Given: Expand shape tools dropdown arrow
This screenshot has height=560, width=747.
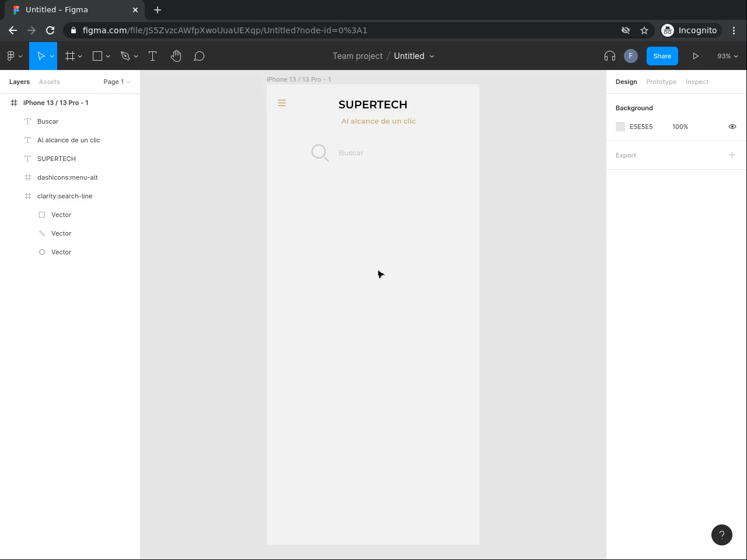Looking at the screenshot, I should click(x=108, y=56).
